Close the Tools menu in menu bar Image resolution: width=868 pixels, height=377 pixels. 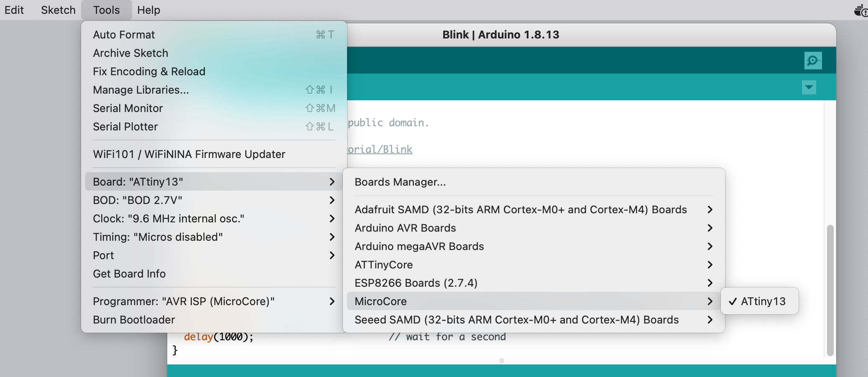(x=106, y=10)
